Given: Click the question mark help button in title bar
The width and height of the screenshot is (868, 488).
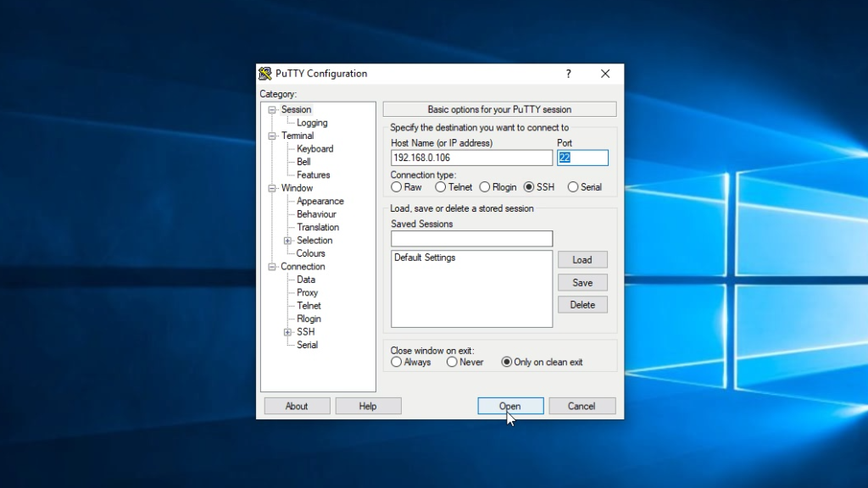Looking at the screenshot, I should pyautogui.click(x=568, y=74).
